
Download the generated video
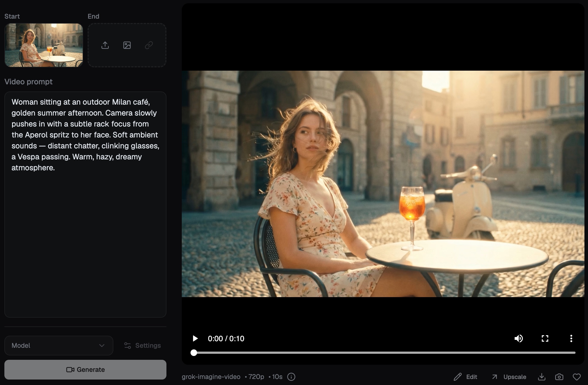point(541,377)
